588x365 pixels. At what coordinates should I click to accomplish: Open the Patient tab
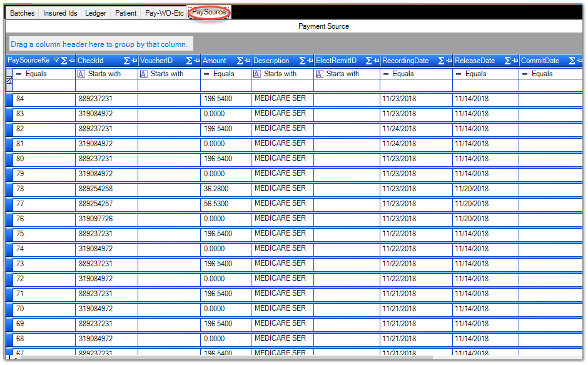[x=126, y=13]
